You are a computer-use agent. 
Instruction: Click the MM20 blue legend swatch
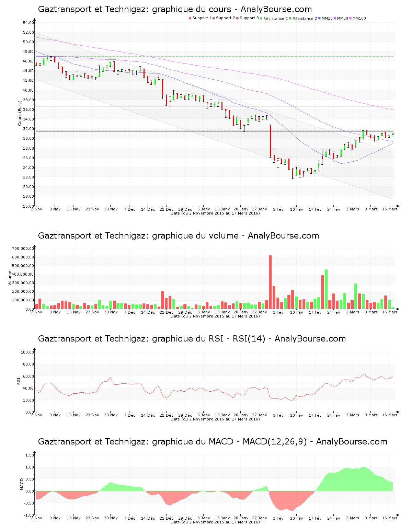point(320,18)
